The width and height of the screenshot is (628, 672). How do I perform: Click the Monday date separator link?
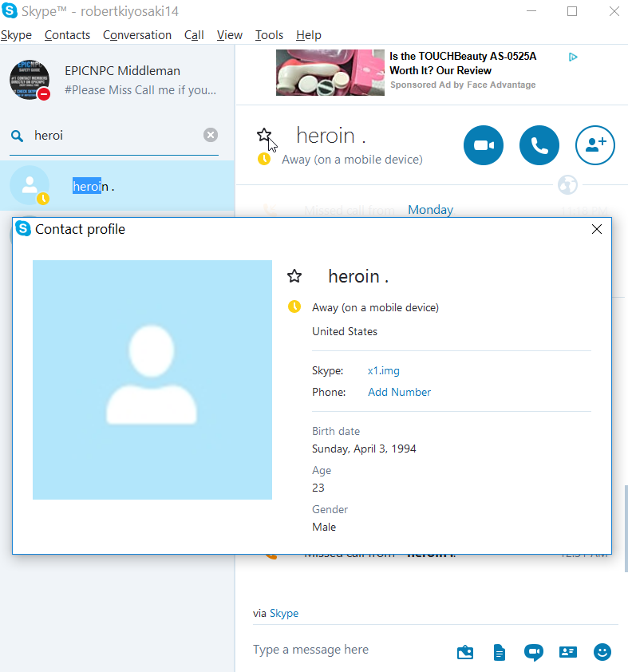click(431, 210)
